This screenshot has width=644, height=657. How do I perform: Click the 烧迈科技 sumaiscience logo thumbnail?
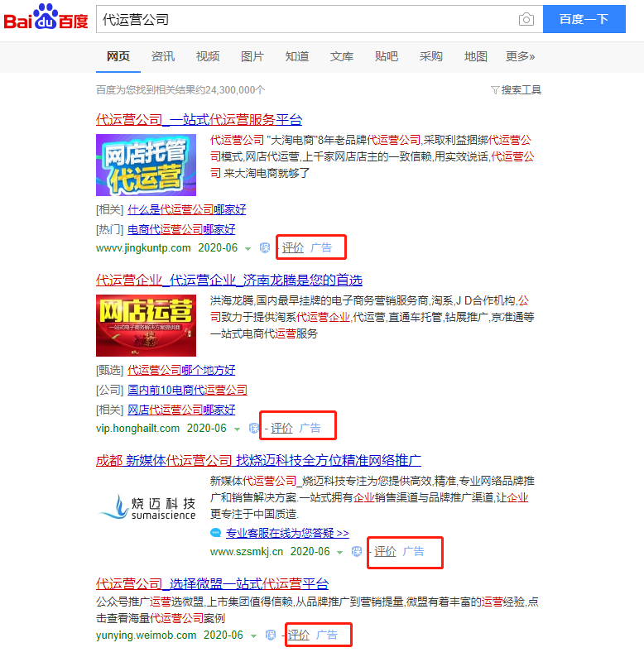click(x=146, y=507)
